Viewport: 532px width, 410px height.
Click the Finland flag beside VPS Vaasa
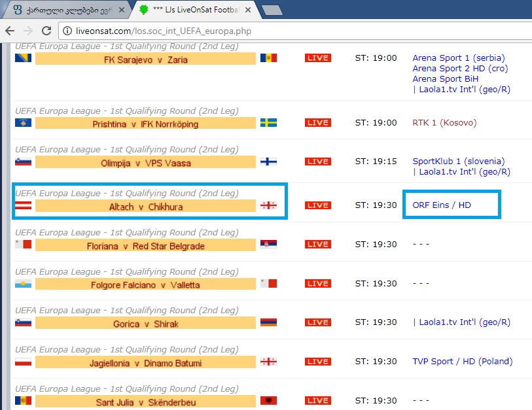point(268,162)
